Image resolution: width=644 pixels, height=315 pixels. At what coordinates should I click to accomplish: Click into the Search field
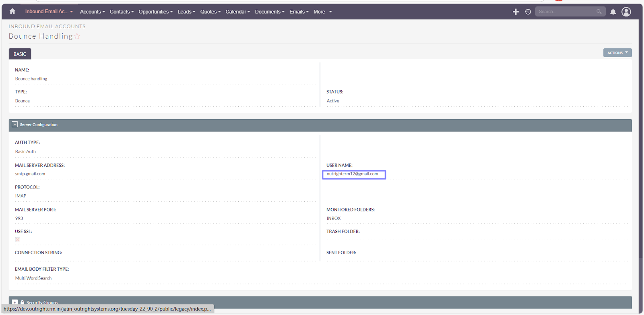pos(566,12)
